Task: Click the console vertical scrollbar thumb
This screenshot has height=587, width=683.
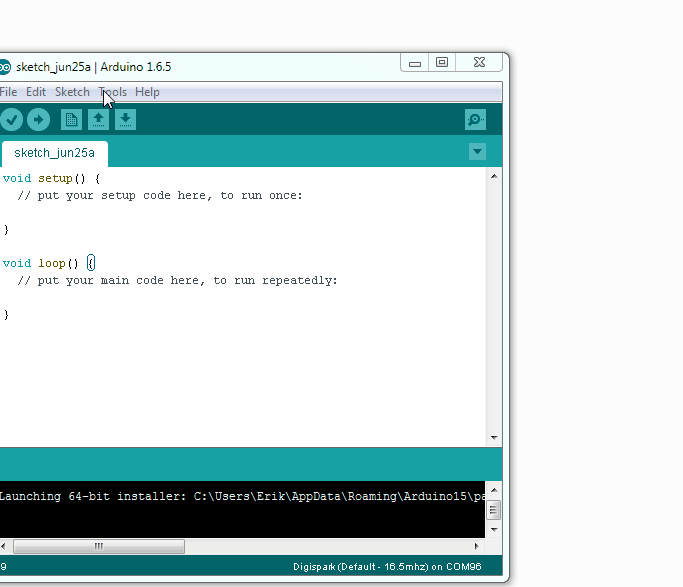Action: point(494,510)
